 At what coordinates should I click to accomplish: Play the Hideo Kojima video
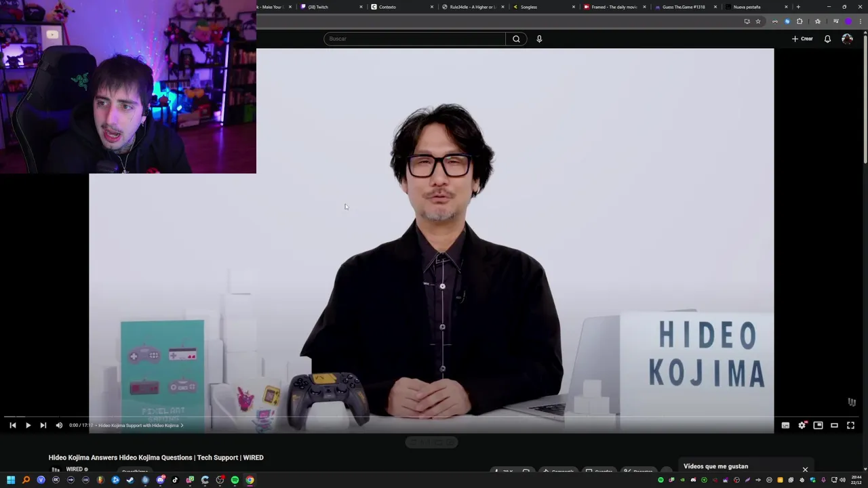tap(28, 425)
